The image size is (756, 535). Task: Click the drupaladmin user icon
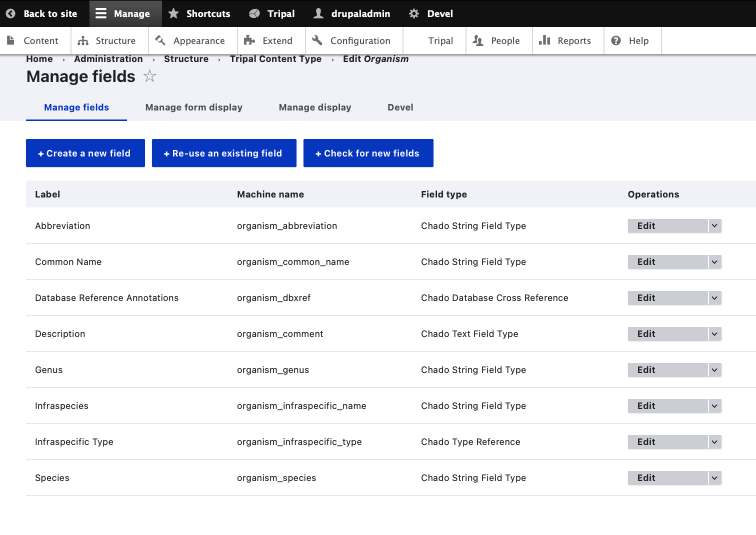click(318, 13)
